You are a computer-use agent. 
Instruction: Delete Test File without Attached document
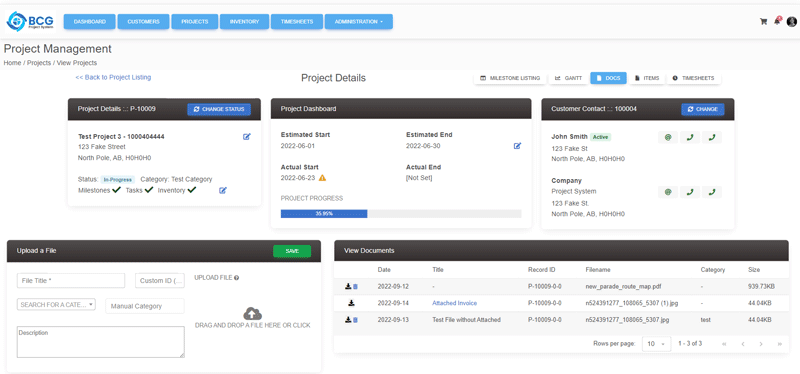click(x=355, y=319)
